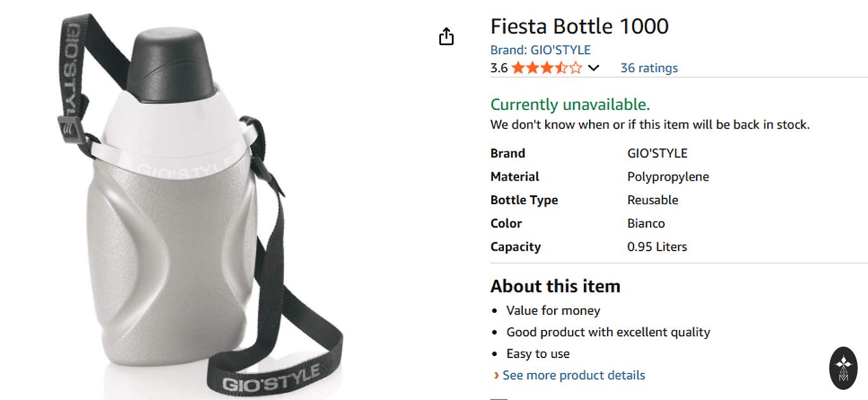Image resolution: width=868 pixels, height=400 pixels.
Task: Open the 36 ratings link
Action: (x=649, y=68)
